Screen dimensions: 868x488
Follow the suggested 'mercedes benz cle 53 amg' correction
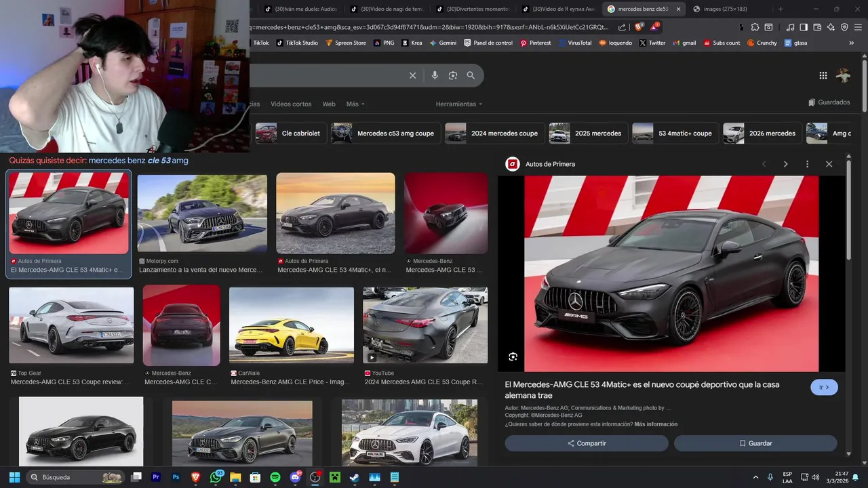(x=138, y=161)
